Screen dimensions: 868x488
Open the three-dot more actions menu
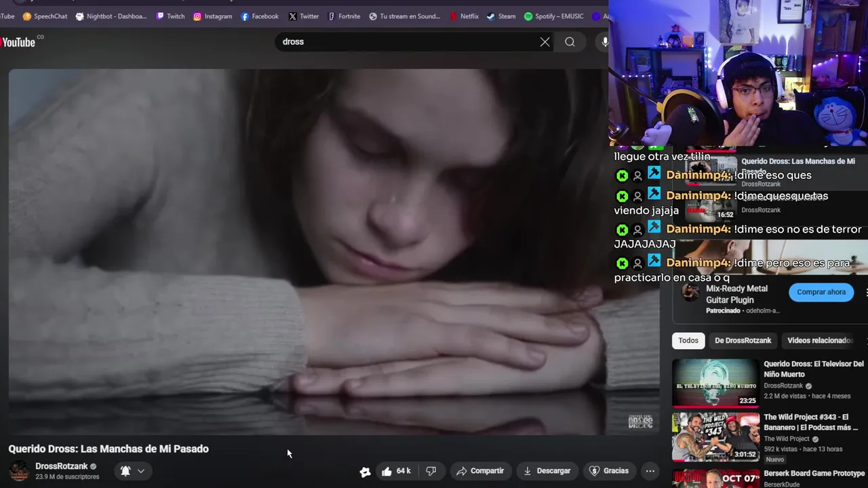[x=650, y=471]
